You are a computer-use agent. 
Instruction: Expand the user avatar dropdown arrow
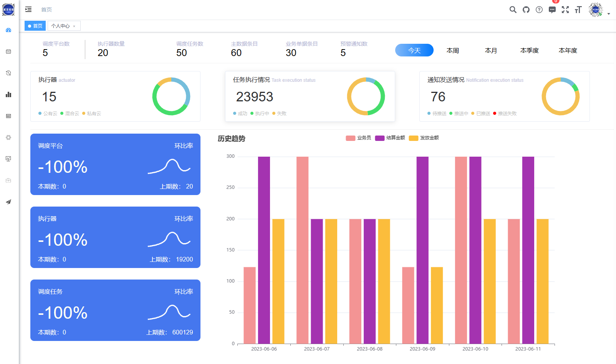[x=609, y=14]
